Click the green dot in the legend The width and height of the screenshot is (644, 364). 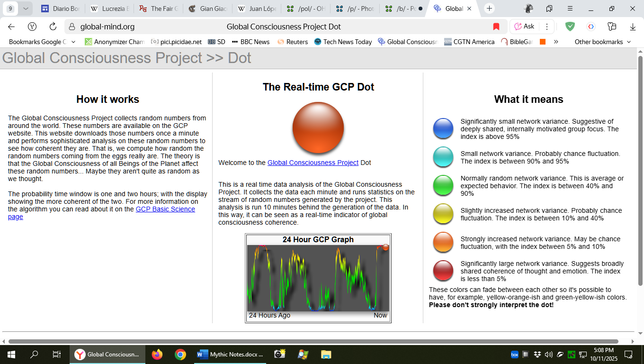click(x=443, y=185)
